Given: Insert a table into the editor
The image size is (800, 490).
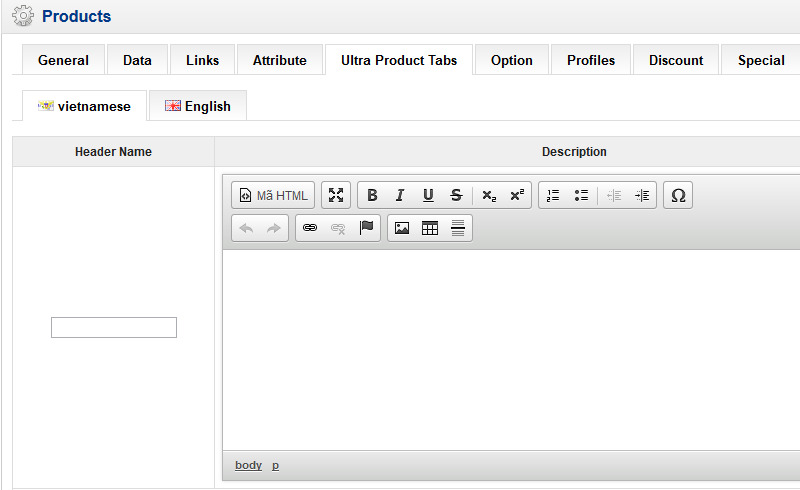Looking at the screenshot, I should pos(430,228).
